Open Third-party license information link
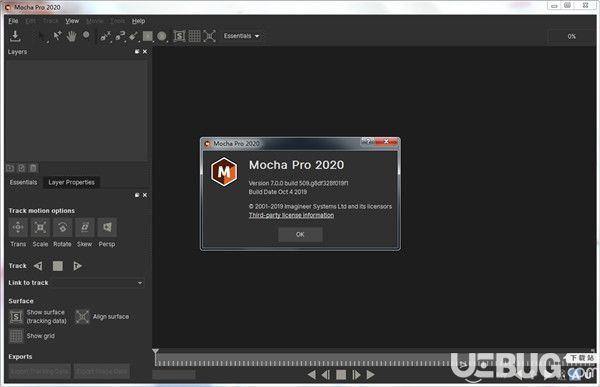Viewport: 600px width, 387px height. [x=291, y=215]
